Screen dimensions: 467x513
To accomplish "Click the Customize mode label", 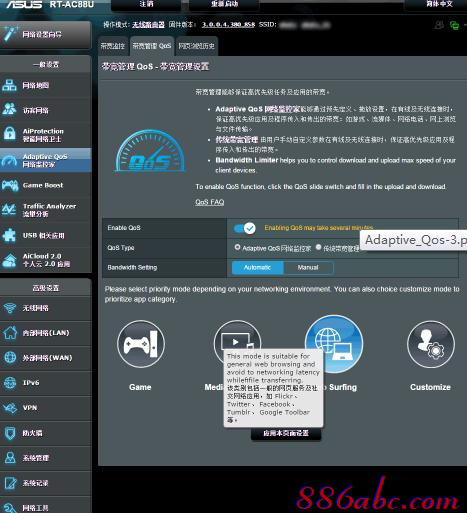I will coord(430,387).
